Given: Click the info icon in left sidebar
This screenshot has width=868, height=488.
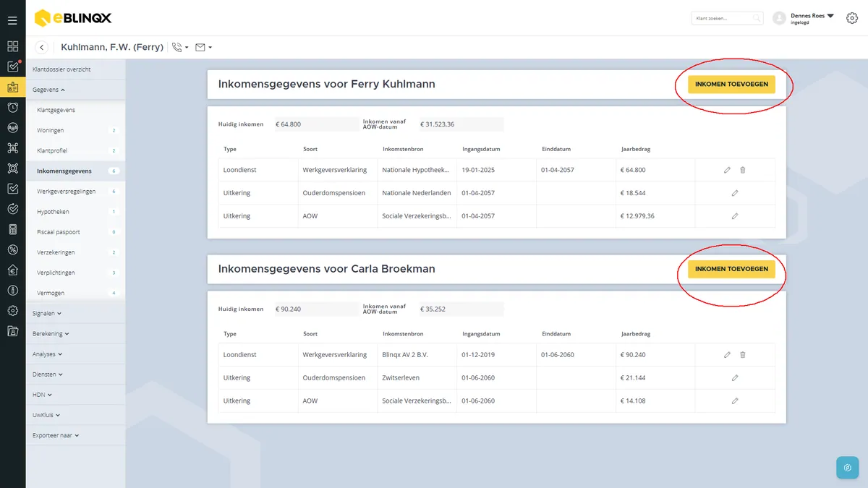Looking at the screenshot, I should click(12, 290).
